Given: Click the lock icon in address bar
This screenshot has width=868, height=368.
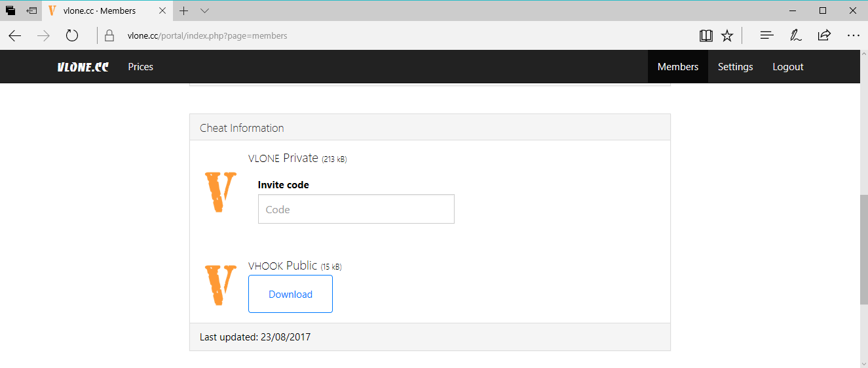Looking at the screenshot, I should (110, 36).
